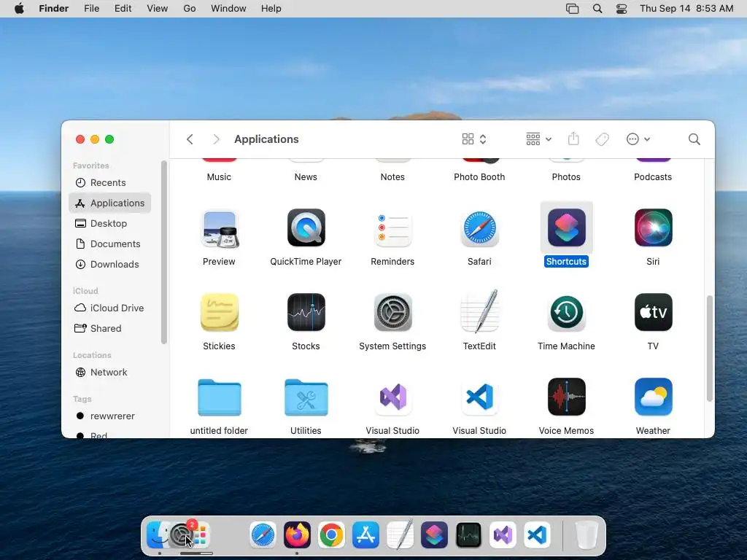The image size is (747, 560).
Task: Go back with the left chevron button
Action: click(190, 139)
